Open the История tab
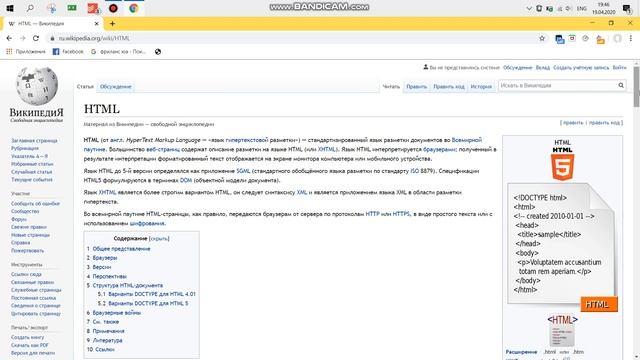Screen dimensions: 640x360 tap(481, 87)
